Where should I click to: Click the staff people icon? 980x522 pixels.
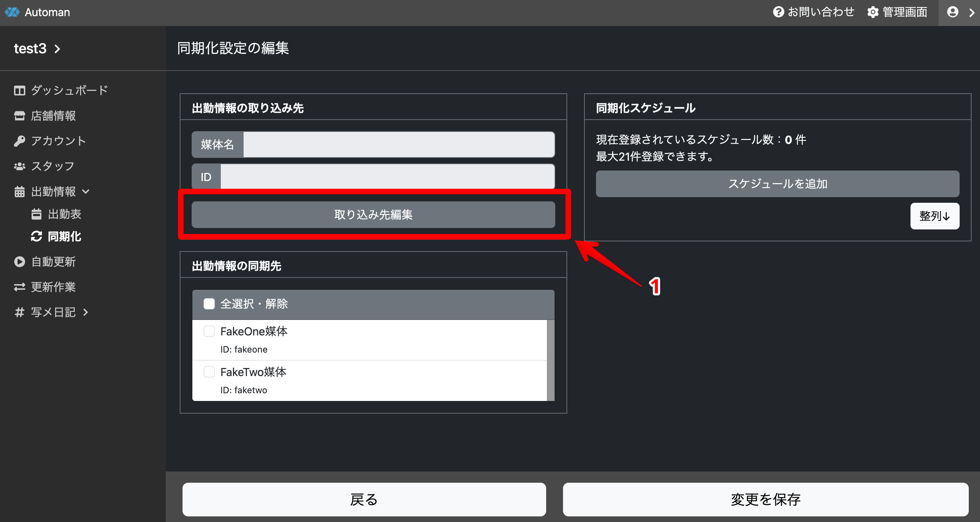(19, 166)
